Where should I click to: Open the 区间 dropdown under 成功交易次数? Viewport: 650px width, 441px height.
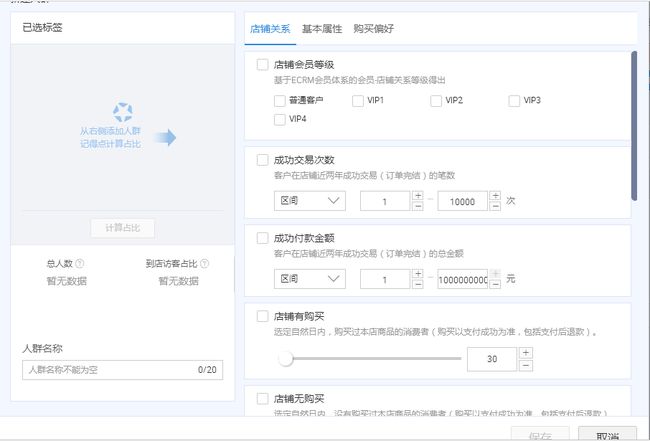(x=310, y=201)
